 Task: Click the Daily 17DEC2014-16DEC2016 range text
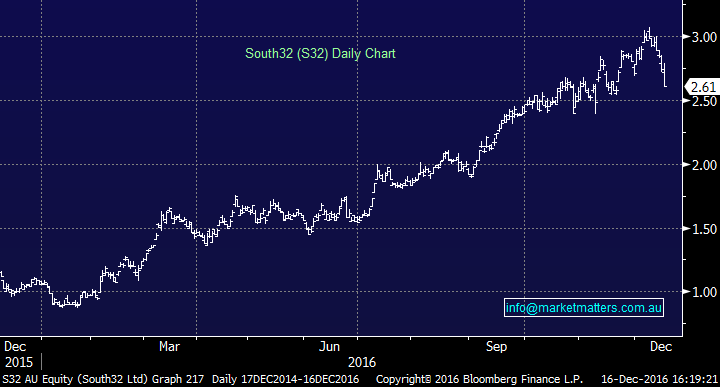pyautogui.click(x=286, y=379)
